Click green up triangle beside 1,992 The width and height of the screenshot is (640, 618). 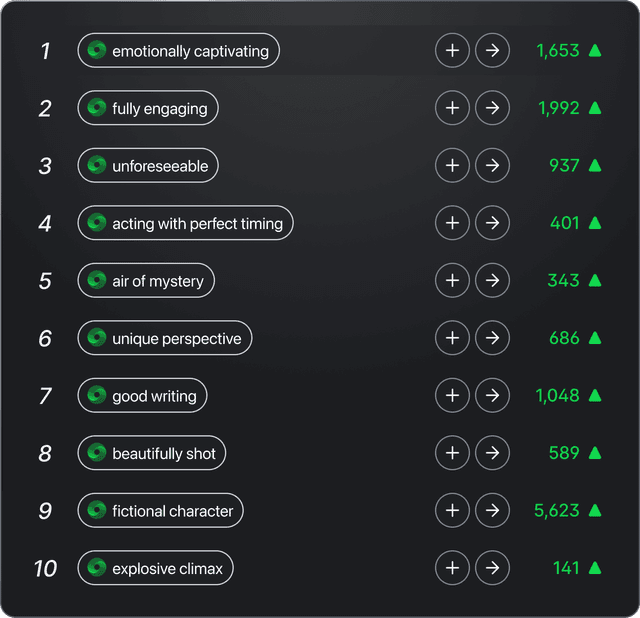[595, 108]
